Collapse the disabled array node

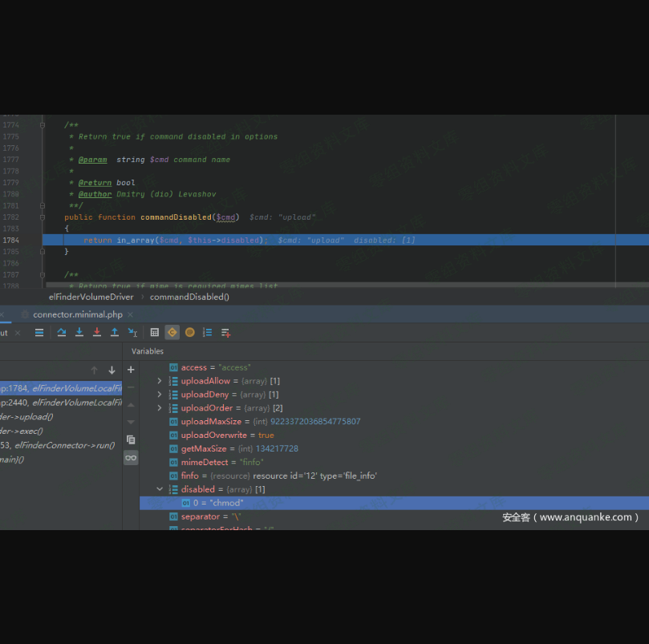tap(160, 489)
